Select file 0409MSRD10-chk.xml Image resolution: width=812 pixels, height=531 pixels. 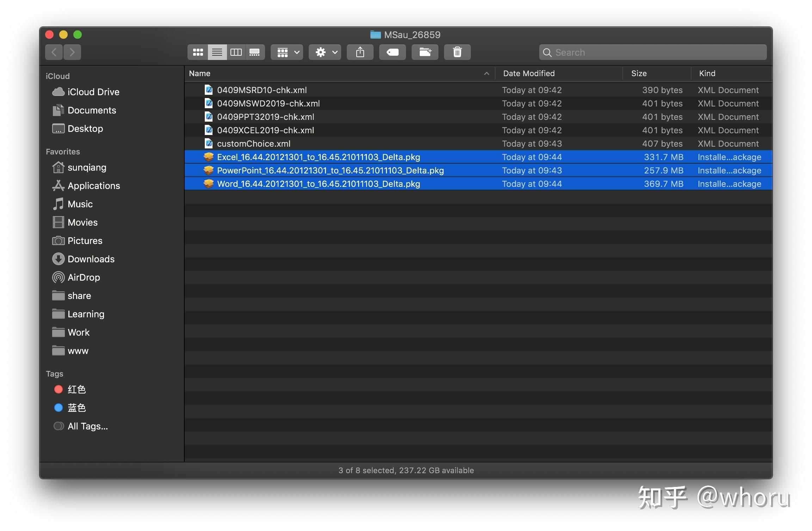[478, 90]
